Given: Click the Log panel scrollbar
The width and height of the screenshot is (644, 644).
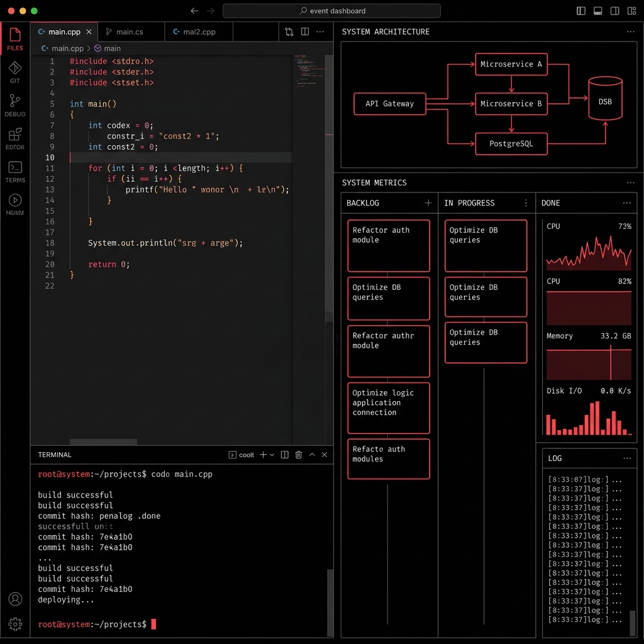Looking at the screenshot, I should click(633, 623).
